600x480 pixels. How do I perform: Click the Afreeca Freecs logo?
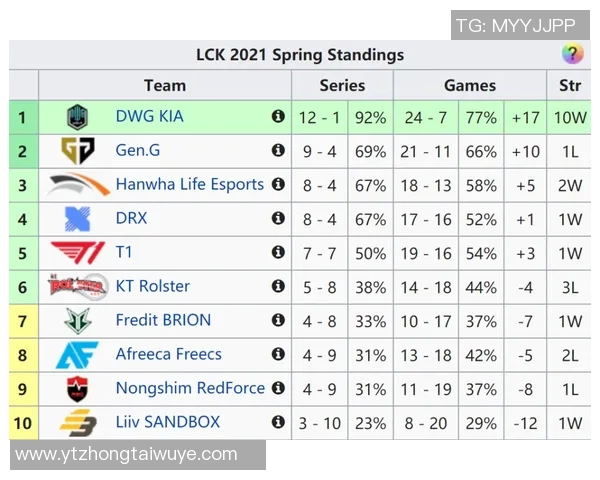pyautogui.click(x=77, y=355)
